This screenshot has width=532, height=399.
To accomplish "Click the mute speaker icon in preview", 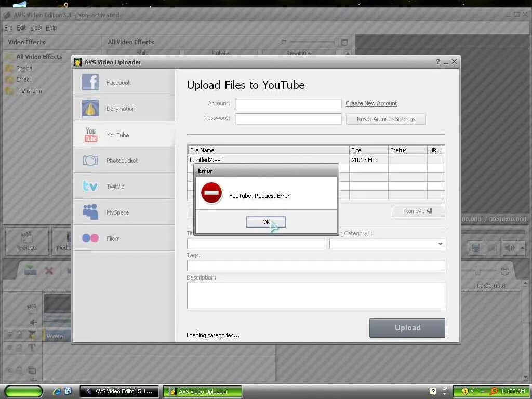I will (x=509, y=248).
